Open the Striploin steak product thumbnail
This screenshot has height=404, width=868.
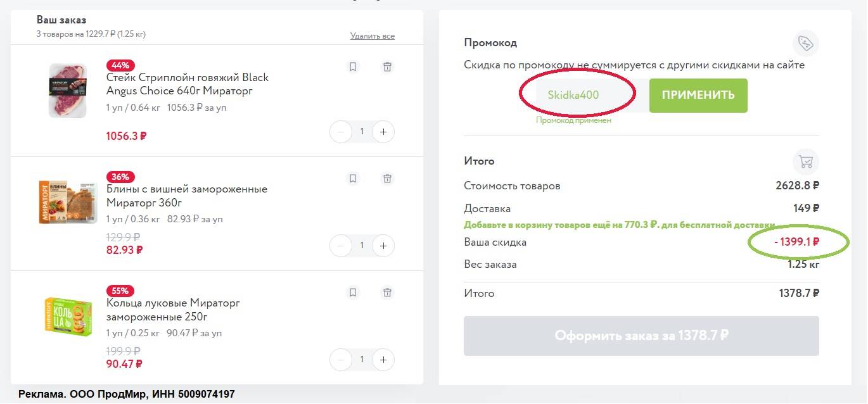point(68,90)
